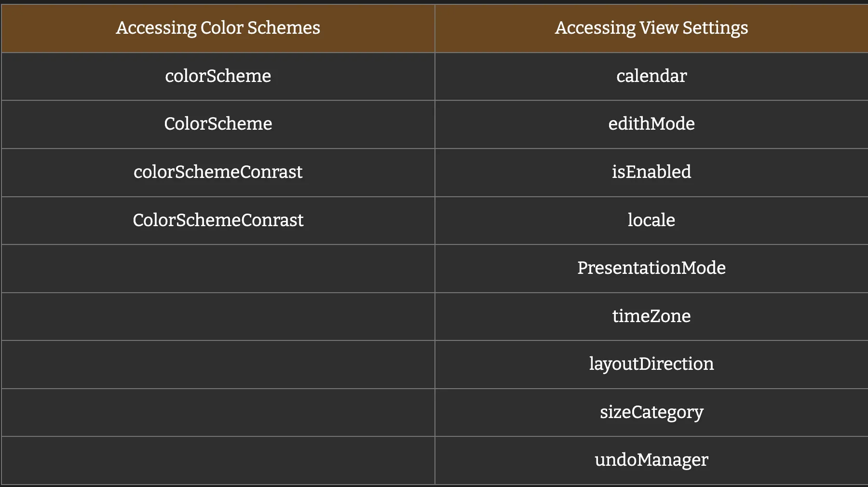Select the empty cell left of undoManager
868x487 pixels.
218,460
